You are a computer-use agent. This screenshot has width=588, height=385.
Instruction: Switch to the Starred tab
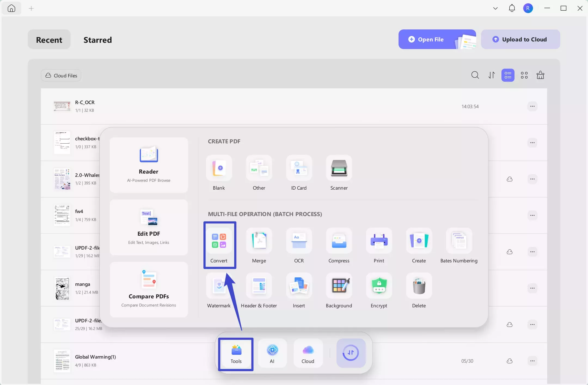tap(97, 40)
